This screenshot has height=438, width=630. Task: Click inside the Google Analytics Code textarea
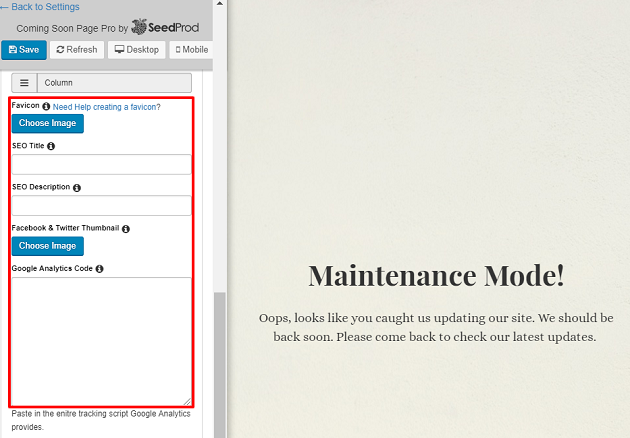102,341
